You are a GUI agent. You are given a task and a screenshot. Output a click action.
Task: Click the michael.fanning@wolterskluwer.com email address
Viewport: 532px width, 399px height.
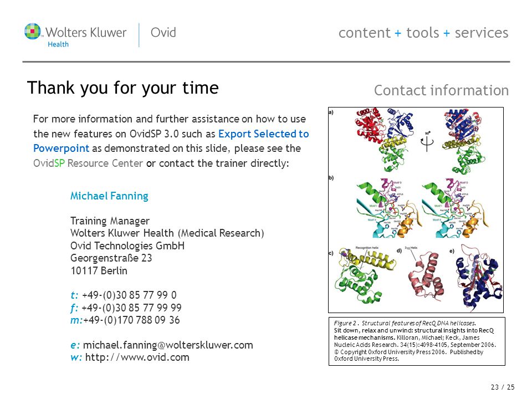click(x=168, y=345)
